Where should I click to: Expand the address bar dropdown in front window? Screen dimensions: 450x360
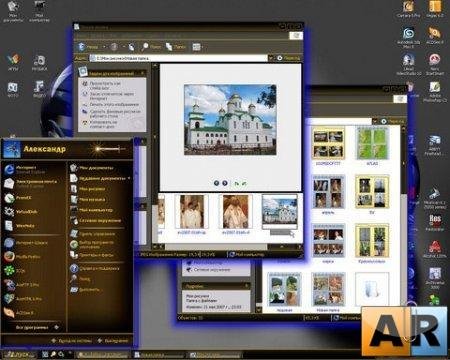(x=271, y=58)
